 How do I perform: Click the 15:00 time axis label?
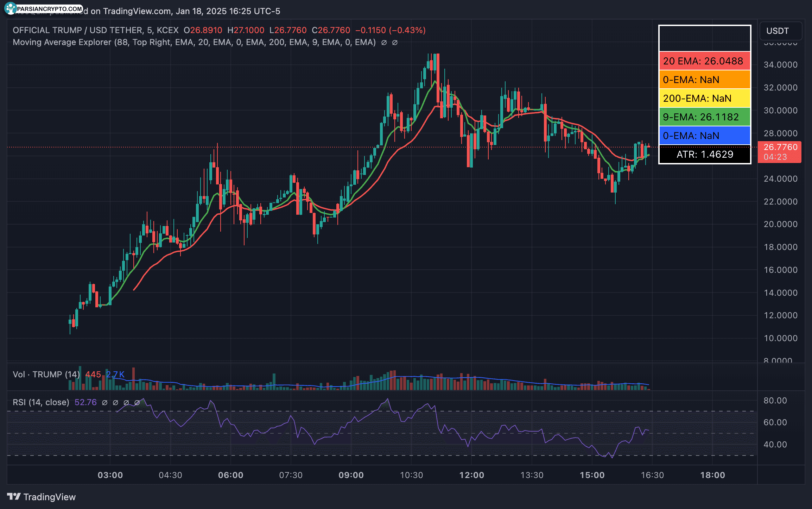[592, 475]
